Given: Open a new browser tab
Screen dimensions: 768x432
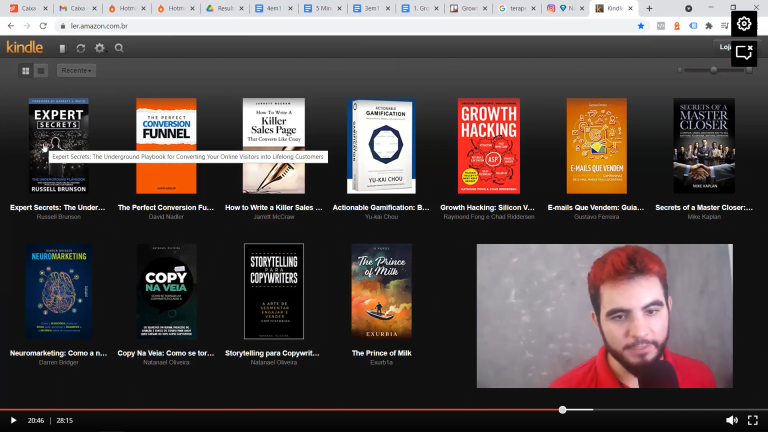Looking at the screenshot, I should (649, 8).
